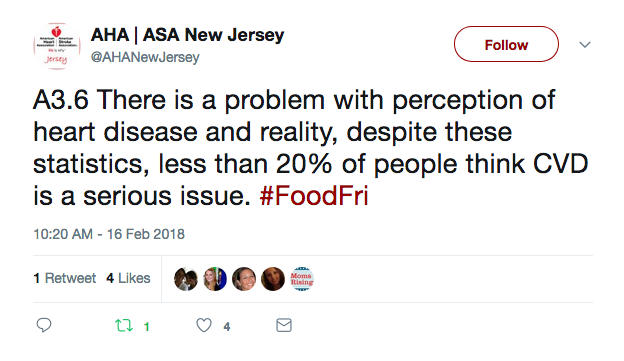The image size is (624, 361).
Task: Click the 10:20 AM - 16 Feb 2018 timestamp
Action: [109, 234]
